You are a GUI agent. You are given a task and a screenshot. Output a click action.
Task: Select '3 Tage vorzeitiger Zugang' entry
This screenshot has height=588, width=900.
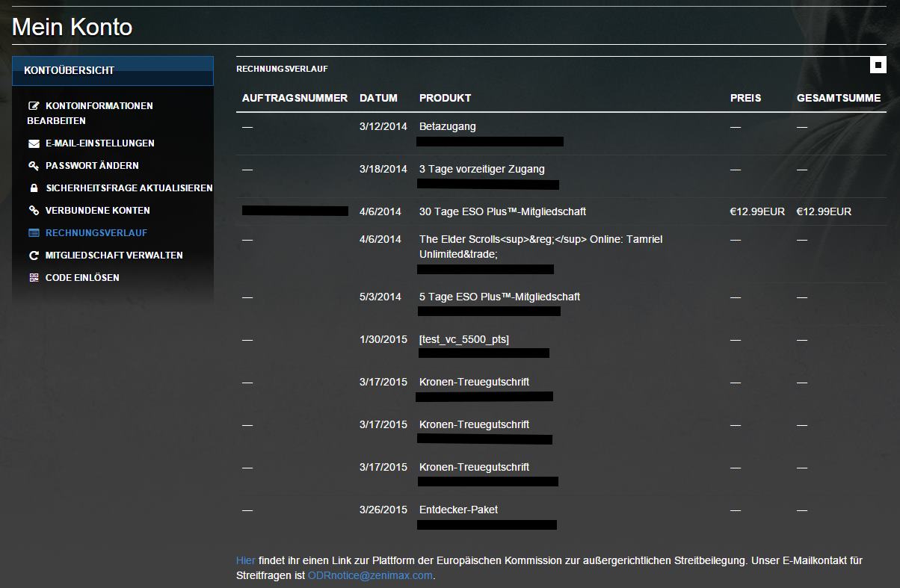(x=481, y=169)
